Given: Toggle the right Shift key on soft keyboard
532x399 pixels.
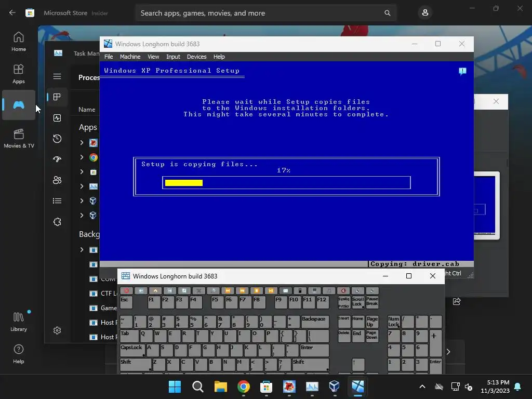Looking at the screenshot, I should pyautogui.click(x=311, y=364).
